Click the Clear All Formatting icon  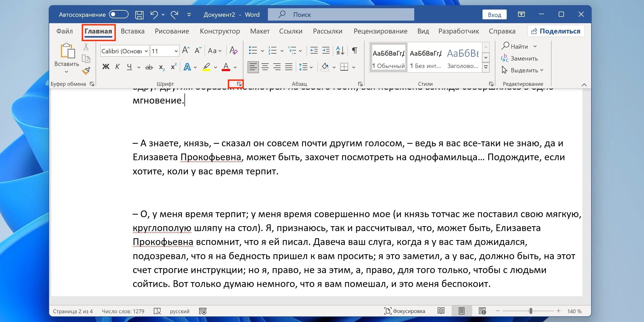point(233,50)
